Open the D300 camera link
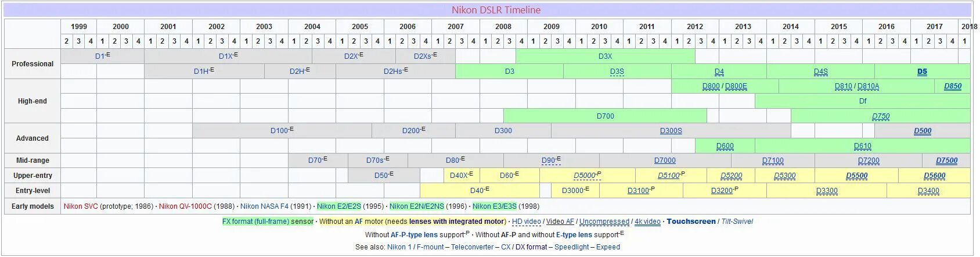This screenshot has width=980, height=257. [503, 131]
